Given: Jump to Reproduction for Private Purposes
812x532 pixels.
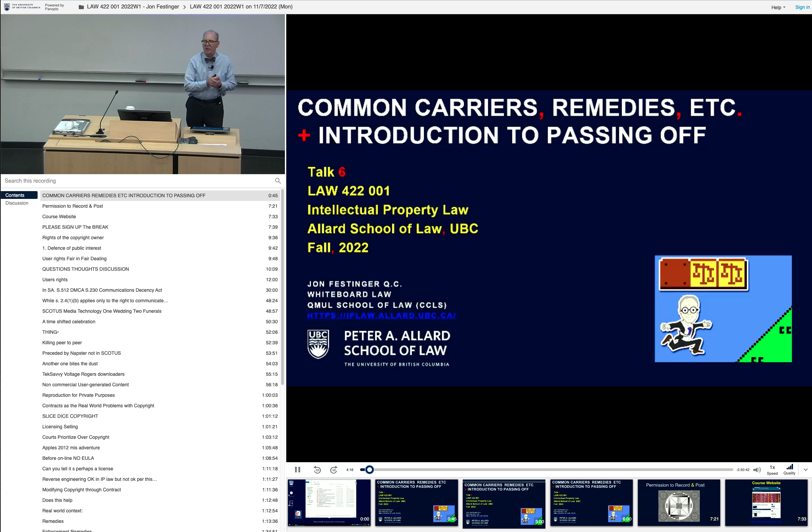Looking at the screenshot, I should (x=160, y=395).
